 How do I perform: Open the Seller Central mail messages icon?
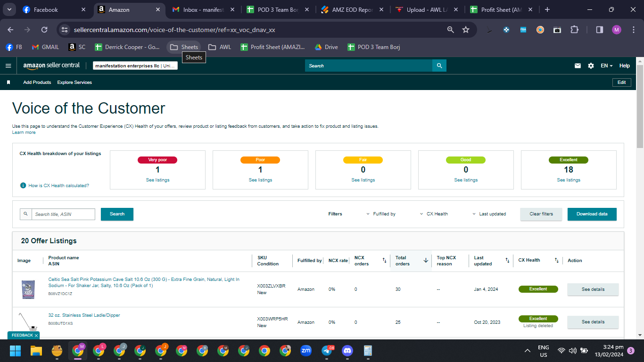point(578,66)
